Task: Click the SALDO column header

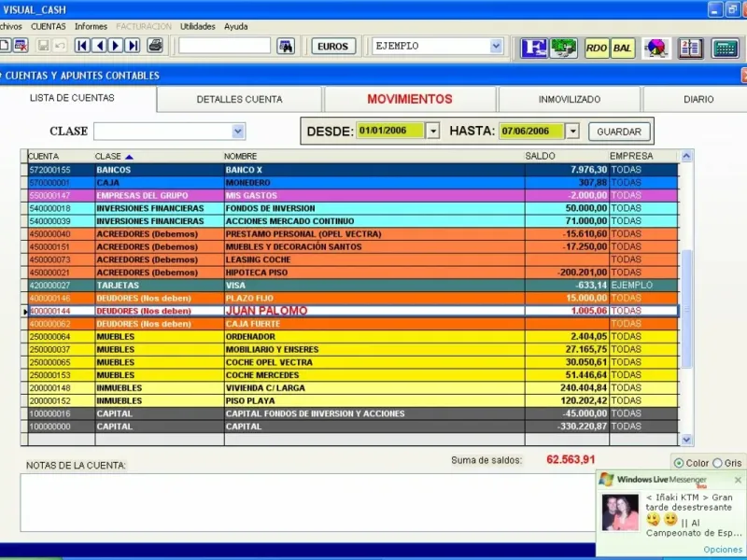Action: click(x=567, y=156)
